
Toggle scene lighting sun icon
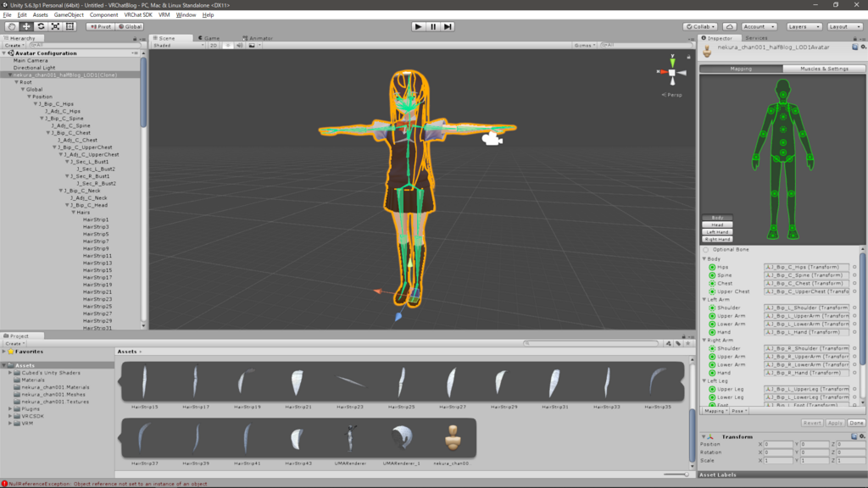click(x=227, y=46)
